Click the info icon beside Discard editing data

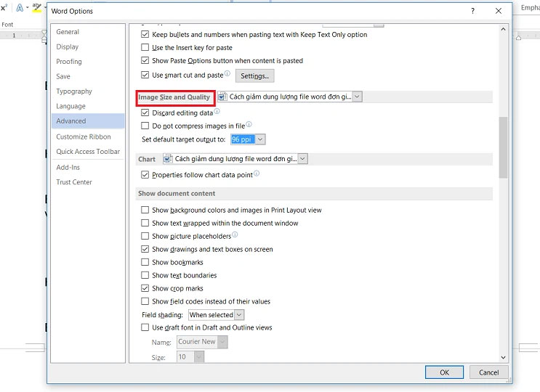[x=217, y=112]
